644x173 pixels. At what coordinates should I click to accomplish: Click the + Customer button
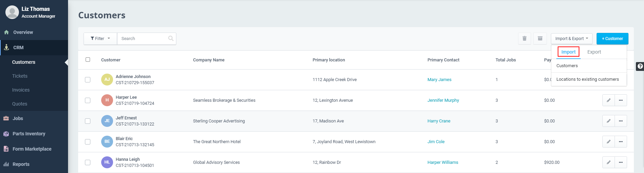click(x=612, y=39)
